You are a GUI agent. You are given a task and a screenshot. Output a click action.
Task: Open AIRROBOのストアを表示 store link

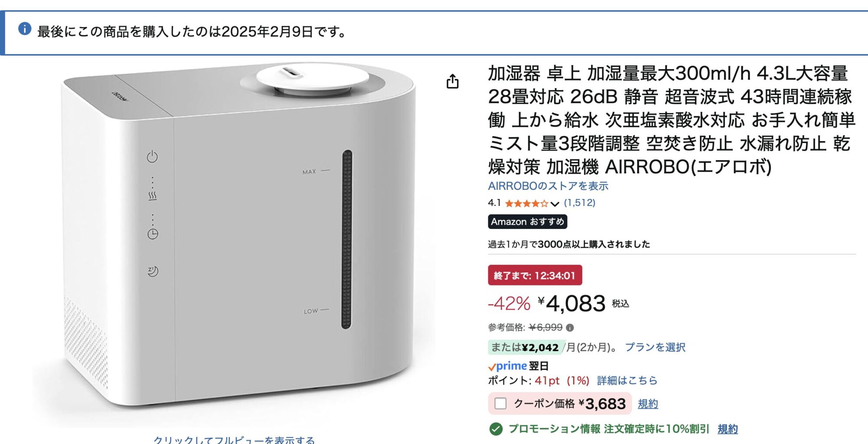548,186
